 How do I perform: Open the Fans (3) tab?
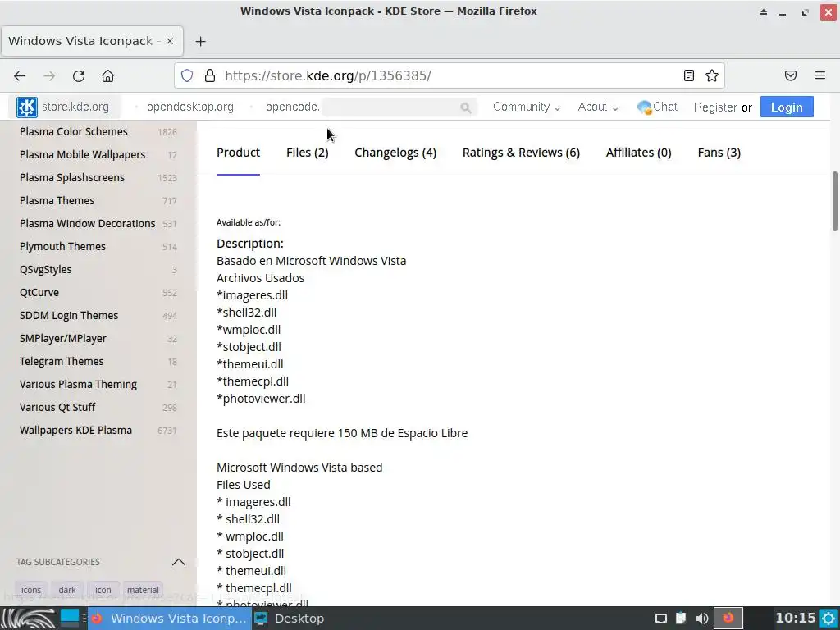tap(719, 153)
